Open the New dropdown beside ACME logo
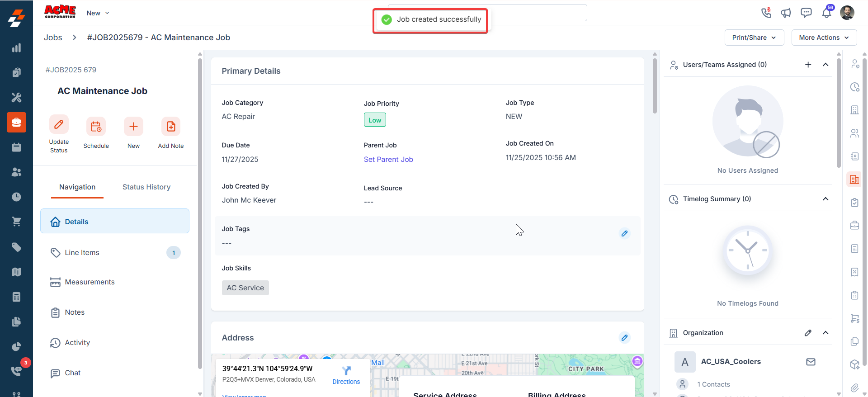This screenshot has height=397, width=868. point(98,13)
